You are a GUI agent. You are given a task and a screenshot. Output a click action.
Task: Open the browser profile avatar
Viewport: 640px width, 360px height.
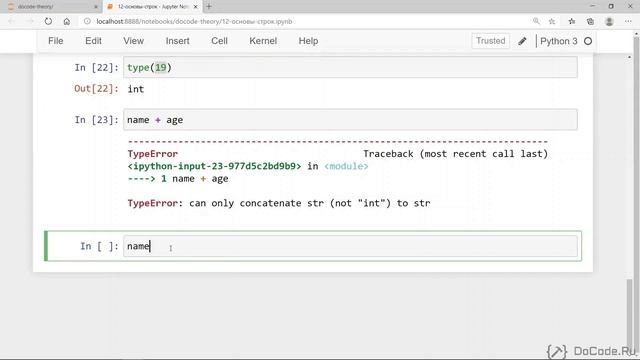[x=609, y=21]
